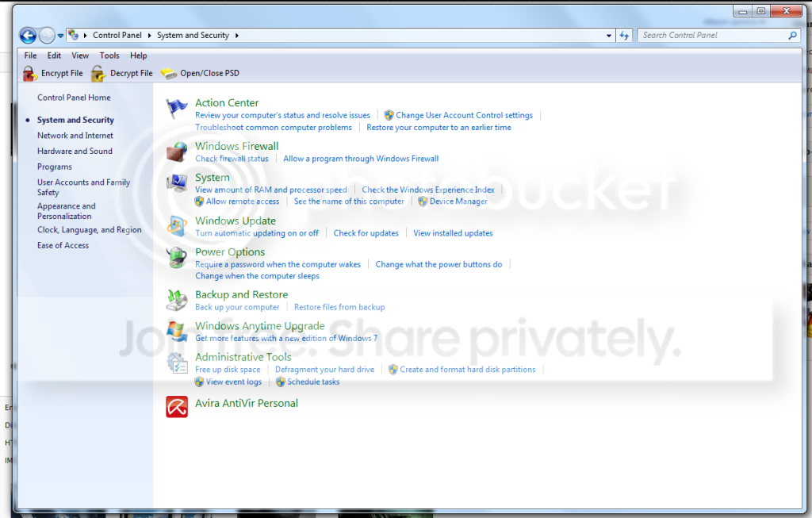Open the Tools menu

(109, 56)
